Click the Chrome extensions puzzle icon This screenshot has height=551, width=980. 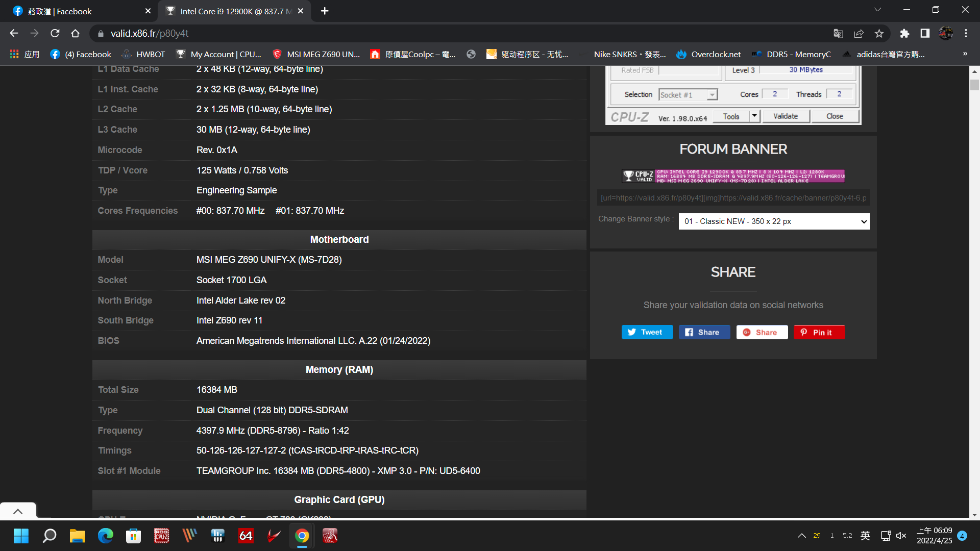[904, 34]
